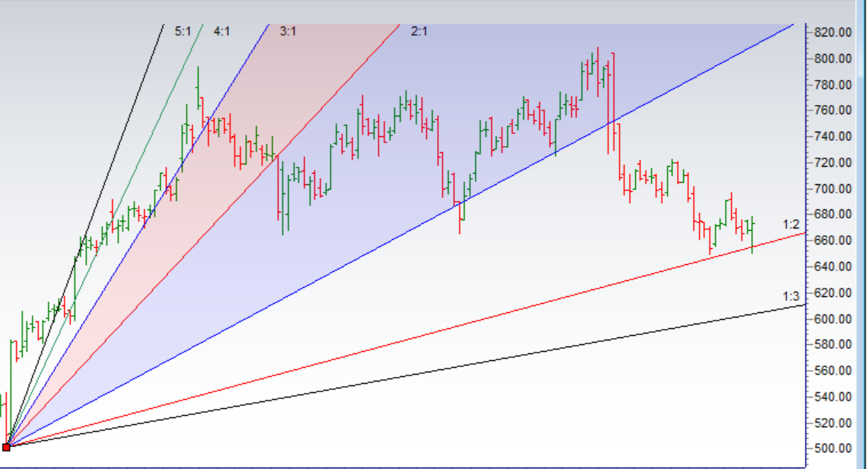This screenshot has width=868, height=469.
Task: Click the 2:1 angle label
Action: 419,31
